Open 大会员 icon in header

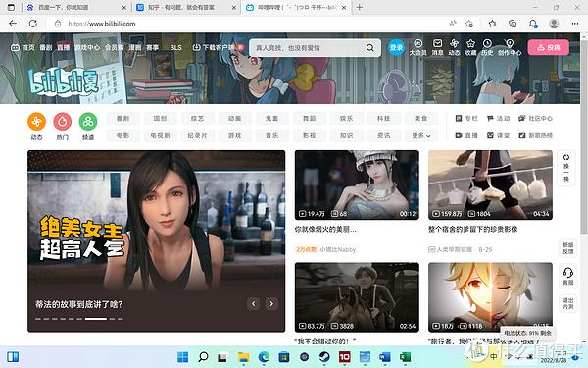(418, 47)
